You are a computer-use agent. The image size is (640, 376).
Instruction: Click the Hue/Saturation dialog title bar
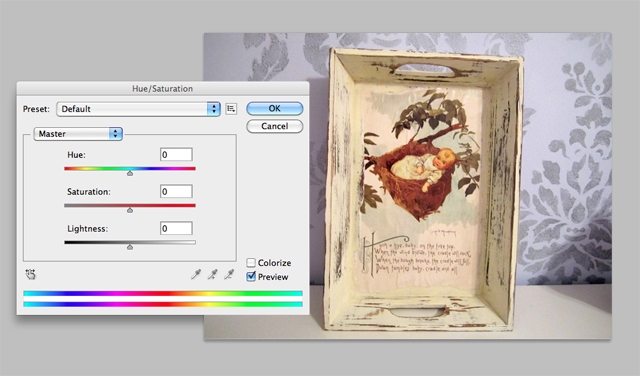(x=163, y=89)
